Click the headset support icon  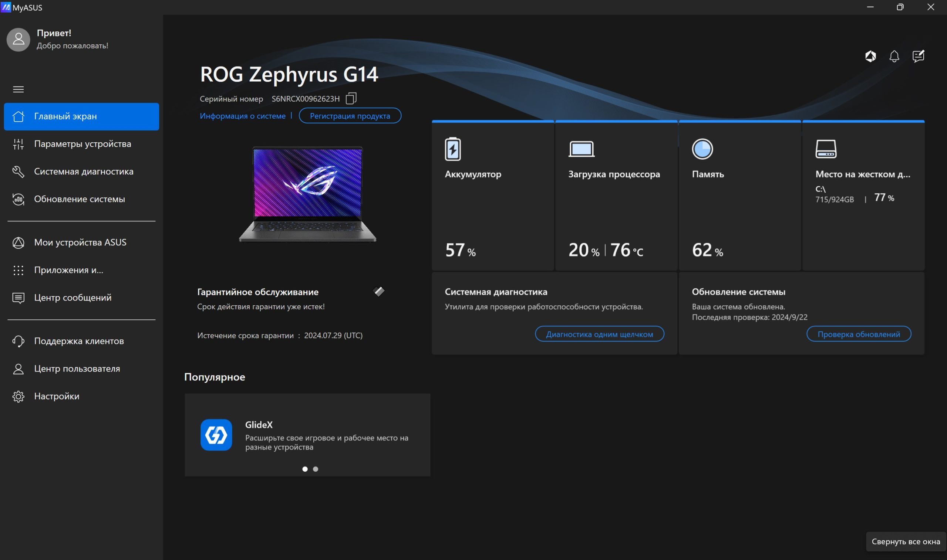pyautogui.click(x=18, y=341)
